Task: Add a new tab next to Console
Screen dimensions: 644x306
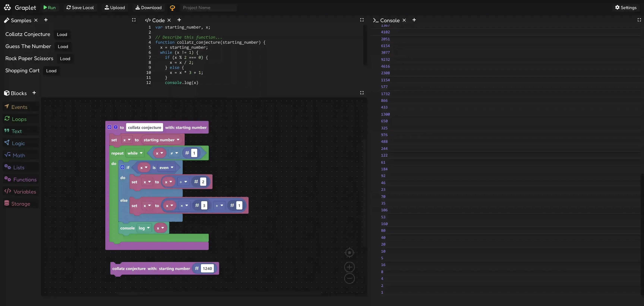Action: coord(414,20)
